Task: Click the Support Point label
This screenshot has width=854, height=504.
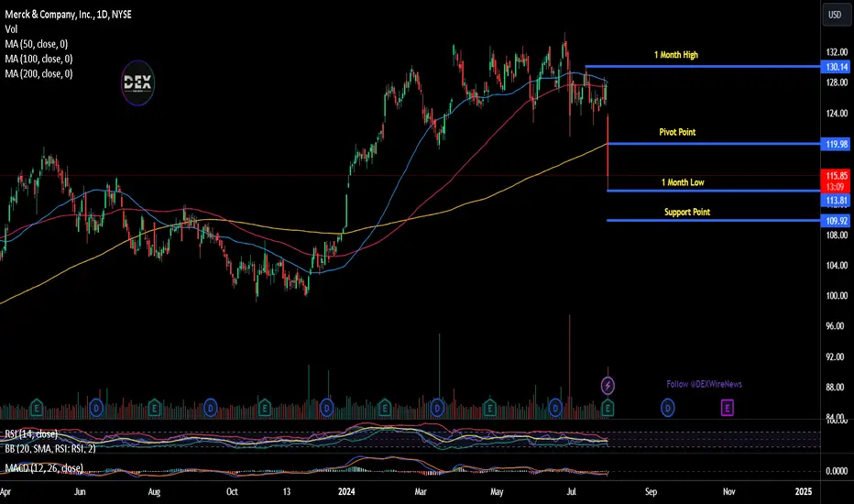Action: [x=687, y=212]
